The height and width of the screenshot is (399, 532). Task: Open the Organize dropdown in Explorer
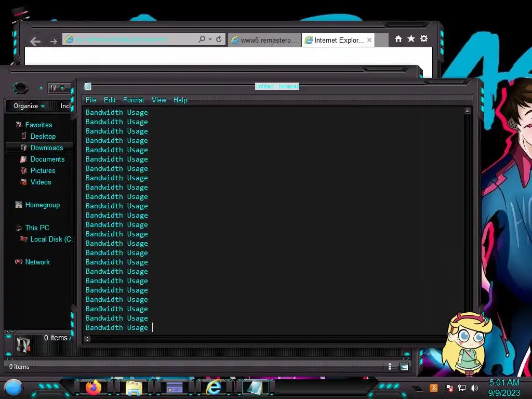tap(29, 106)
